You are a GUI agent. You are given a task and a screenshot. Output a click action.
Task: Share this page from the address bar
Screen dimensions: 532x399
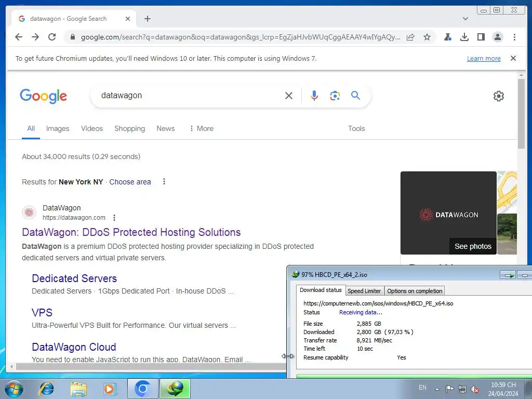tap(410, 37)
